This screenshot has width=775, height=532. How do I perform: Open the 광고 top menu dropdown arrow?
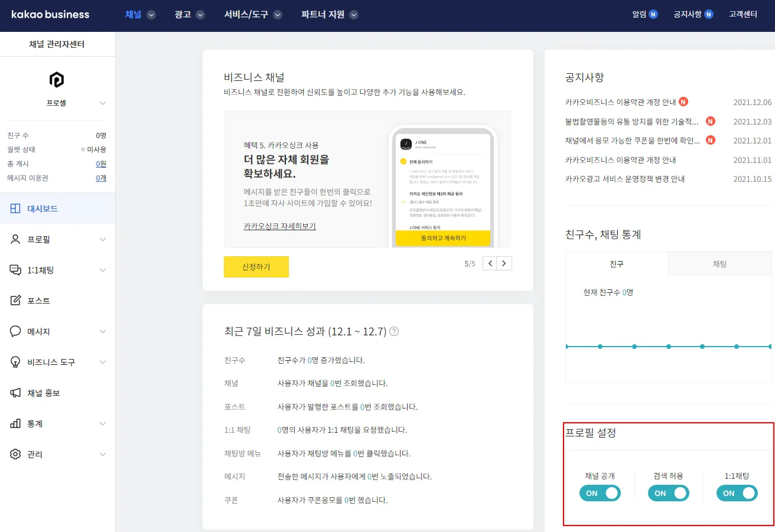tap(200, 15)
